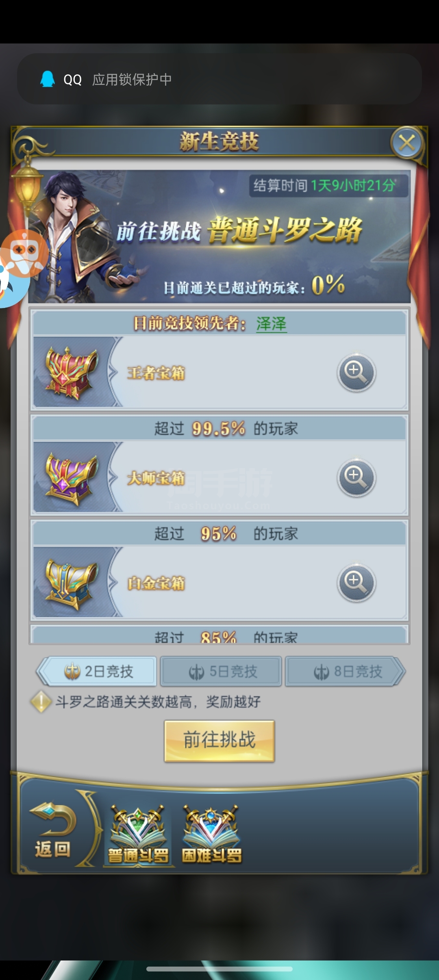Tap the 普通斗罗之路 challenge banner
This screenshot has height=980, width=439.
219,236
